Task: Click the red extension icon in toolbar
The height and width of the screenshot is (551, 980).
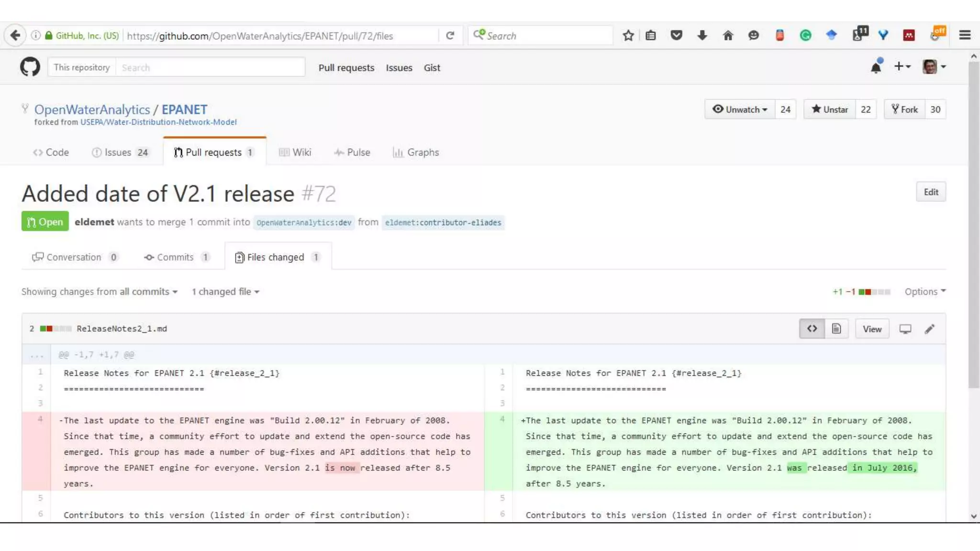Action: 780,35
